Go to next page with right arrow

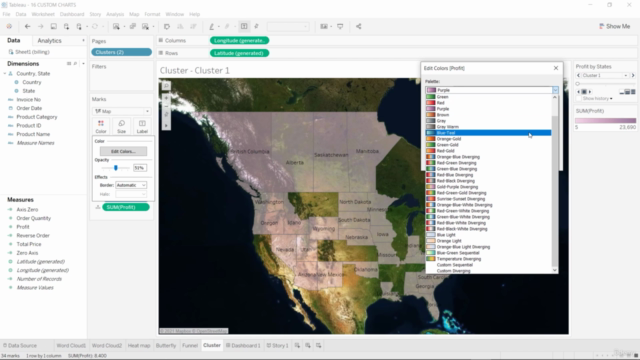coord(633,76)
